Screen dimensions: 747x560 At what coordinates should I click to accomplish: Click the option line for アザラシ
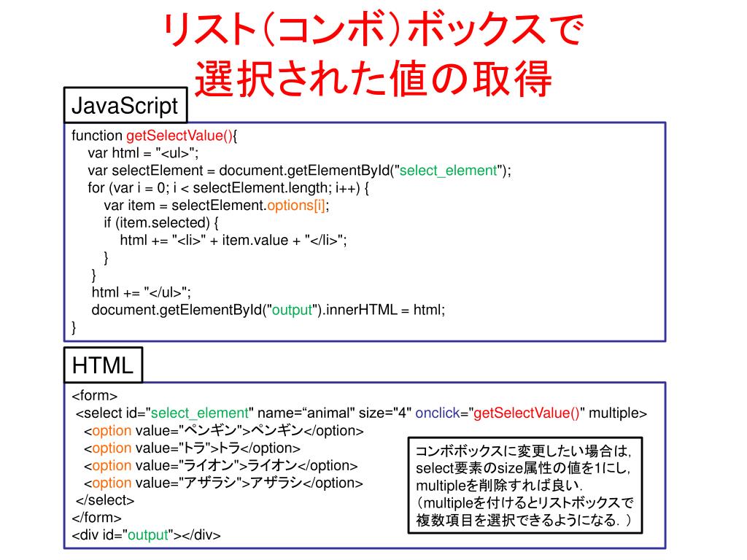[x=223, y=483]
